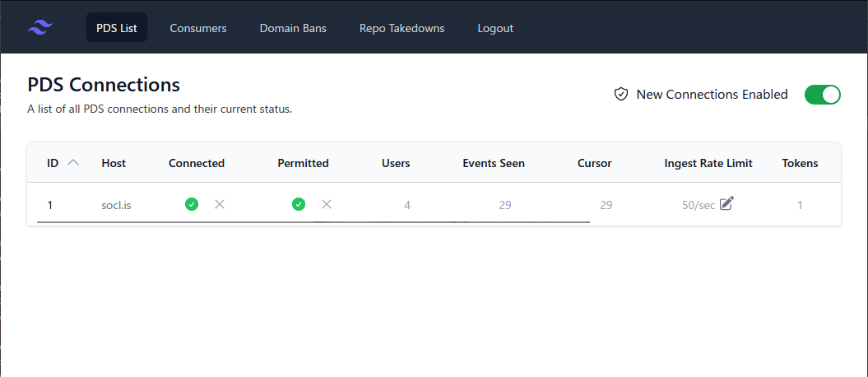Toggle the New Connections Enabled switch

pyautogui.click(x=822, y=95)
